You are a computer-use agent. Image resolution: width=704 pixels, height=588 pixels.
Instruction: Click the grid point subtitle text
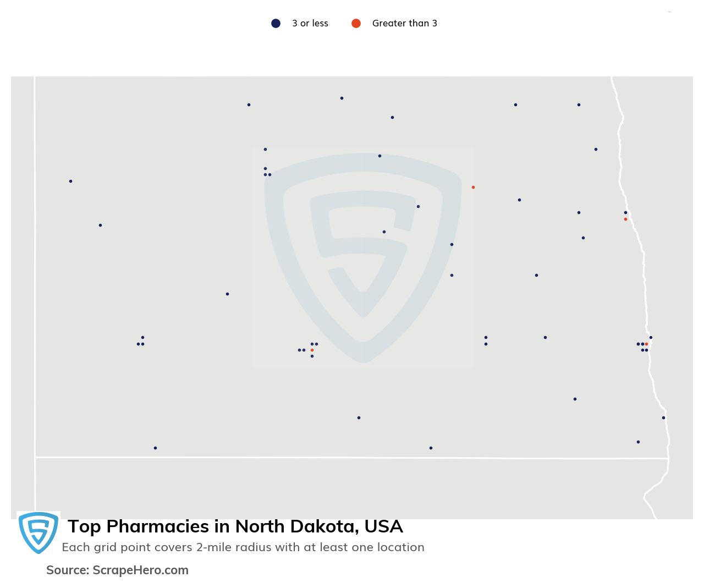(x=243, y=547)
